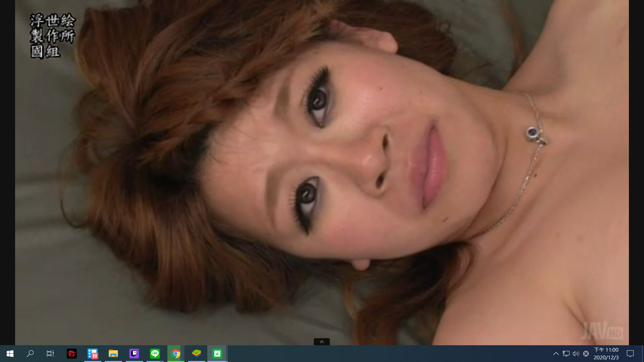This screenshot has width=644, height=362.
Task: Open the volume control speaker icon
Action: tap(576, 354)
